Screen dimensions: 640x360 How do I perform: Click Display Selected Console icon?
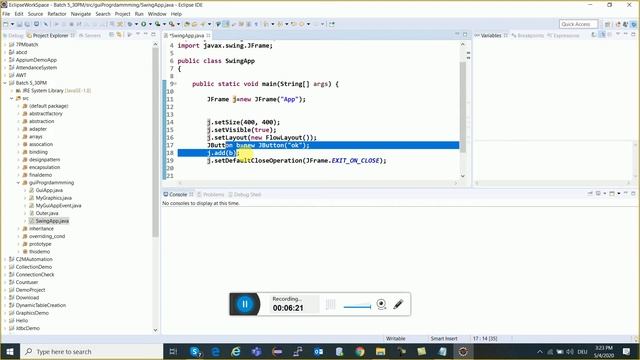coord(598,193)
